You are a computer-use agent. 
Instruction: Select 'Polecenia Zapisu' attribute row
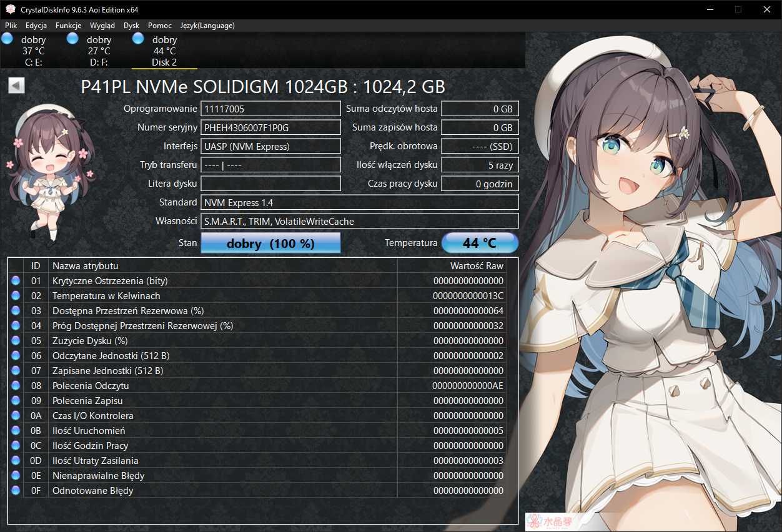click(258, 400)
